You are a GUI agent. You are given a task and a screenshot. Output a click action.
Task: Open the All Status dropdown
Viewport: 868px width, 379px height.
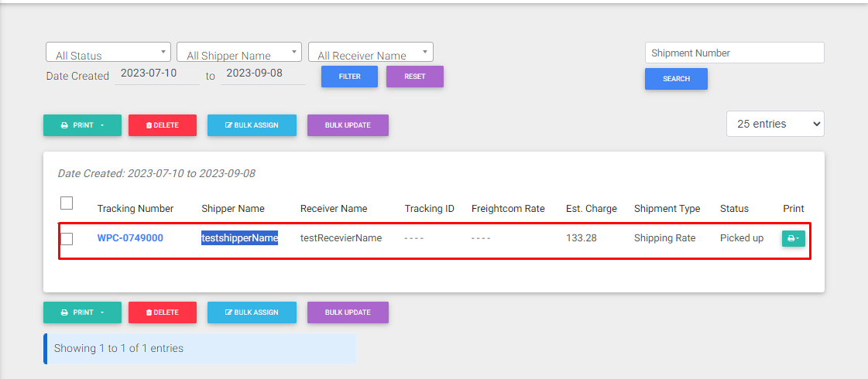108,53
